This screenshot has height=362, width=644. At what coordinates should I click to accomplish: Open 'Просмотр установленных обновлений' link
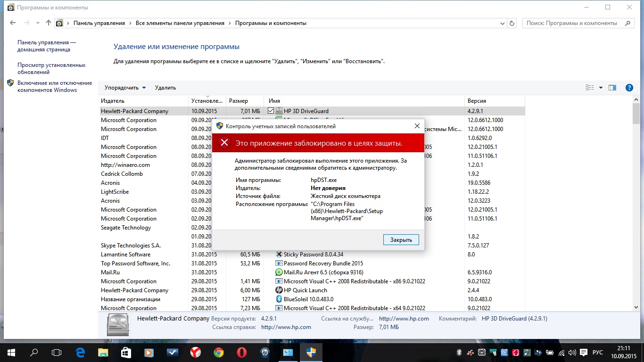[x=51, y=68]
